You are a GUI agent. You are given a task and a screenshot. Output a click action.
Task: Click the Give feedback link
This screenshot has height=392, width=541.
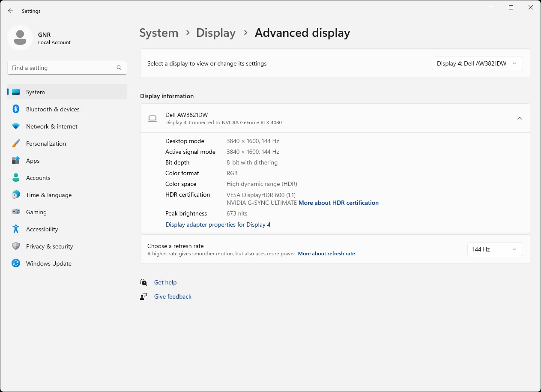pos(173,296)
